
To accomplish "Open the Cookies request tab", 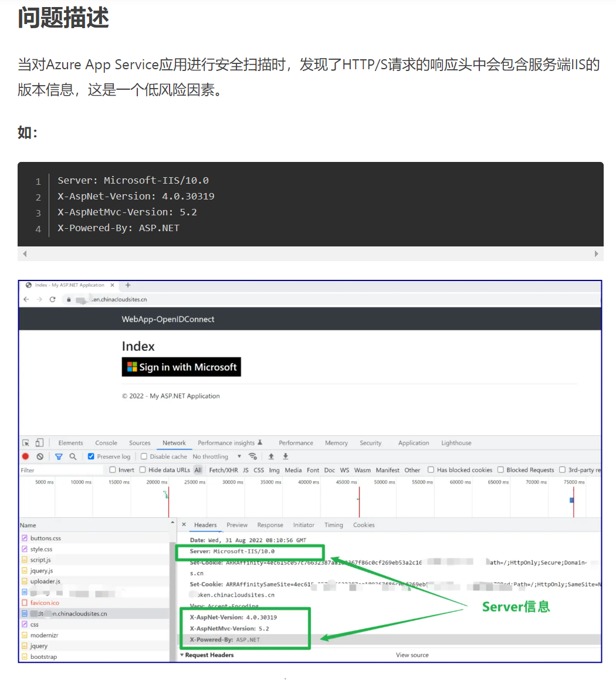I will (x=364, y=525).
